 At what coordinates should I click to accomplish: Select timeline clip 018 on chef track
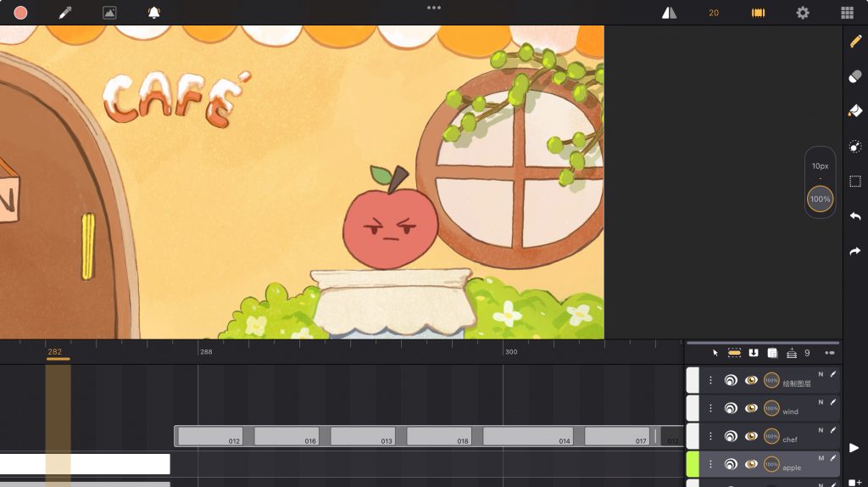pyautogui.click(x=439, y=436)
